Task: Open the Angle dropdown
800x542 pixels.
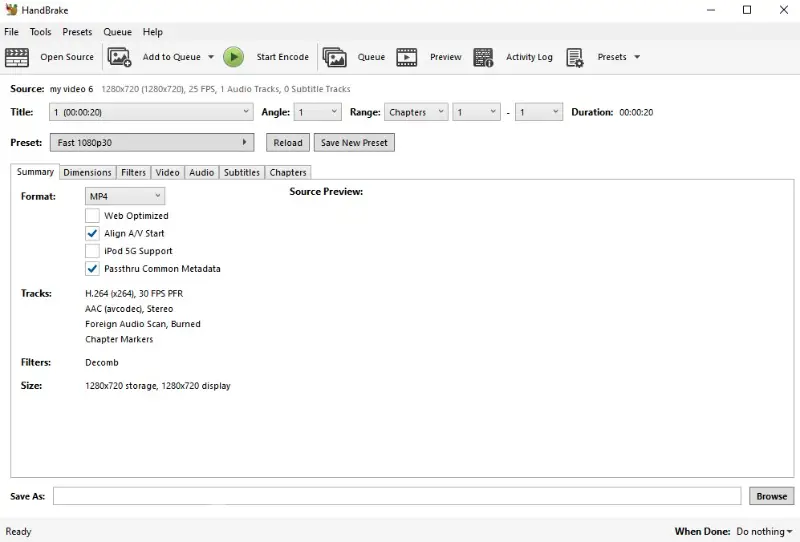Action: [x=317, y=112]
